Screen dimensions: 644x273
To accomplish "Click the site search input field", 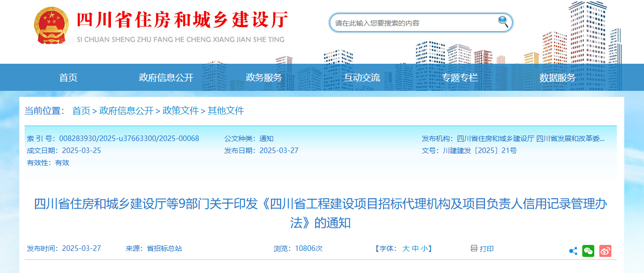I will [x=414, y=23].
